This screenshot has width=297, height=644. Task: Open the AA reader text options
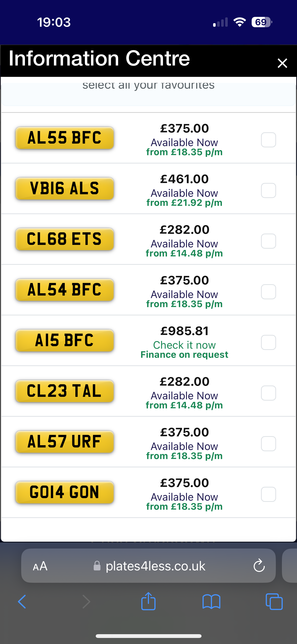(40, 566)
